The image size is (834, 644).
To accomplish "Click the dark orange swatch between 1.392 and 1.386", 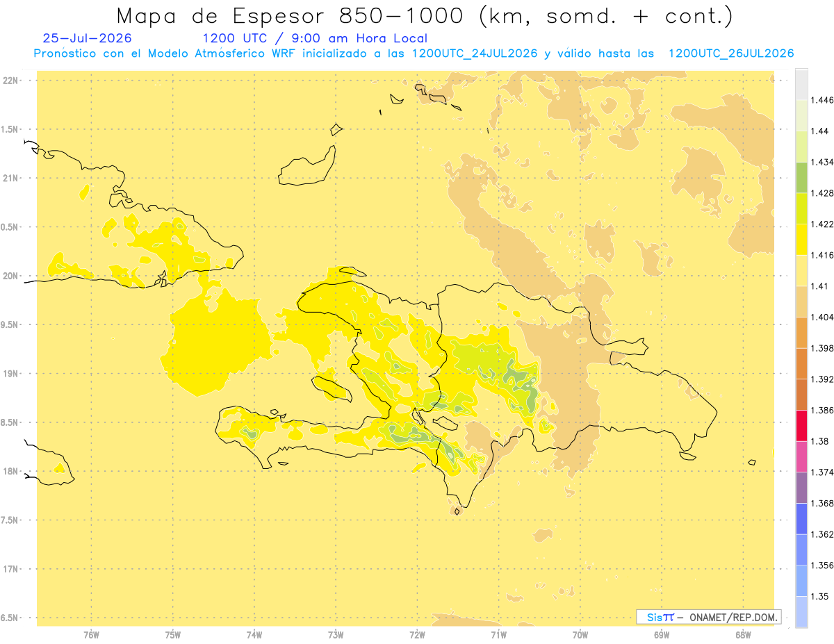I will pos(801,395).
